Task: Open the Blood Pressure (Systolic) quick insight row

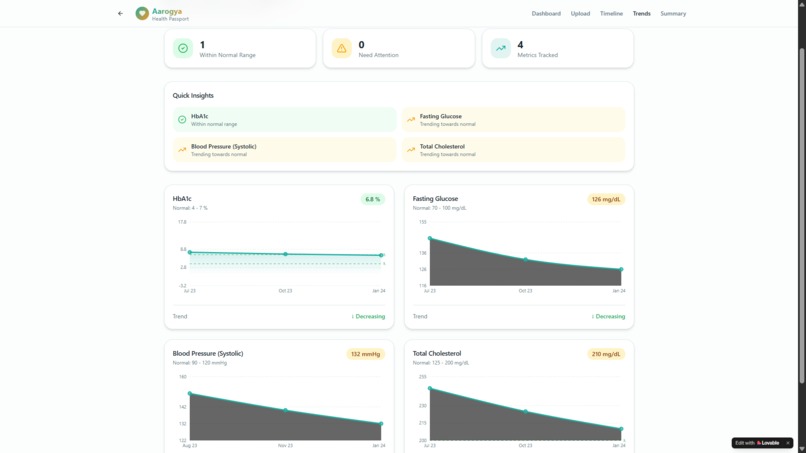Action: (285, 150)
